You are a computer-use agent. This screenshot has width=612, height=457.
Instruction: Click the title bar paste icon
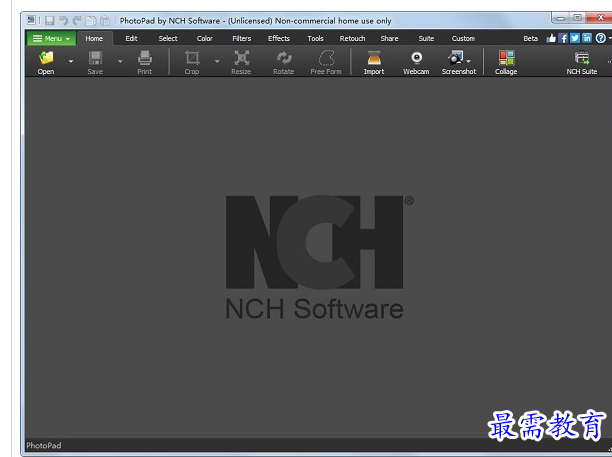105,20
